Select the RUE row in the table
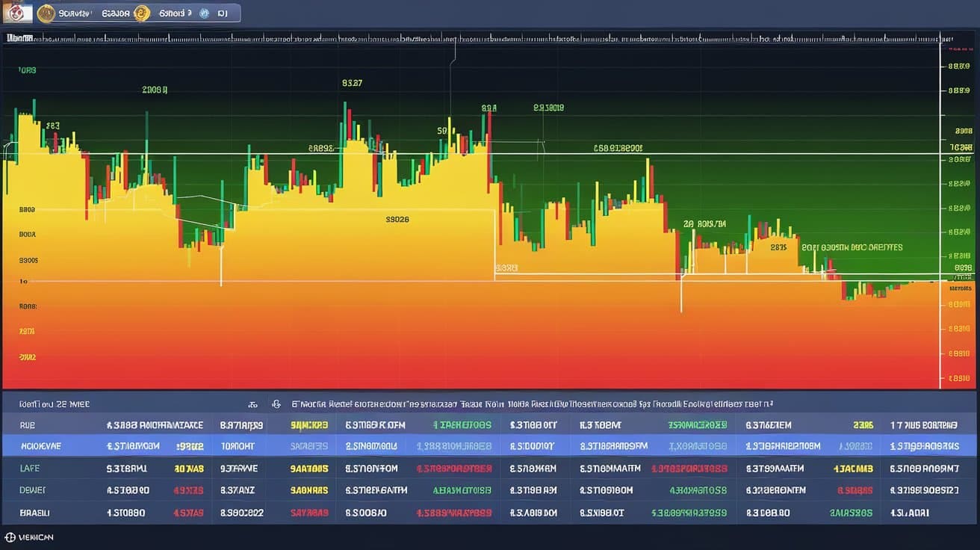The image size is (980, 550). pyautogui.click(x=490, y=425)
